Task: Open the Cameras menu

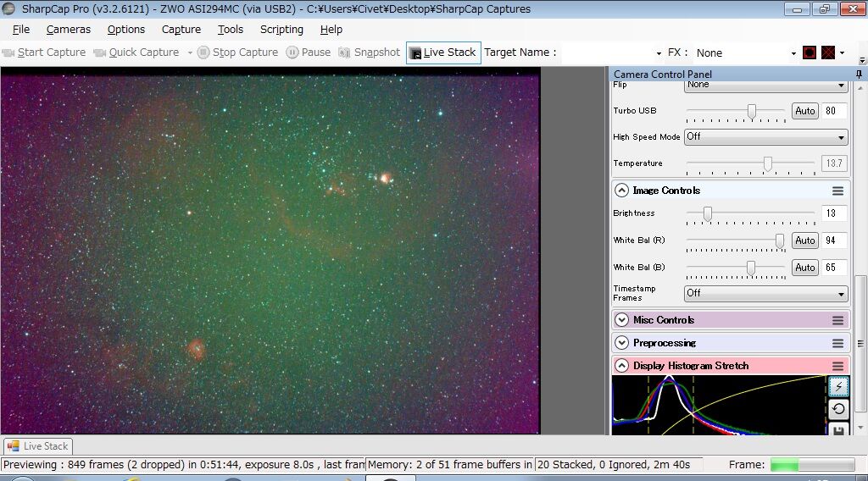Action: (69, 29)
